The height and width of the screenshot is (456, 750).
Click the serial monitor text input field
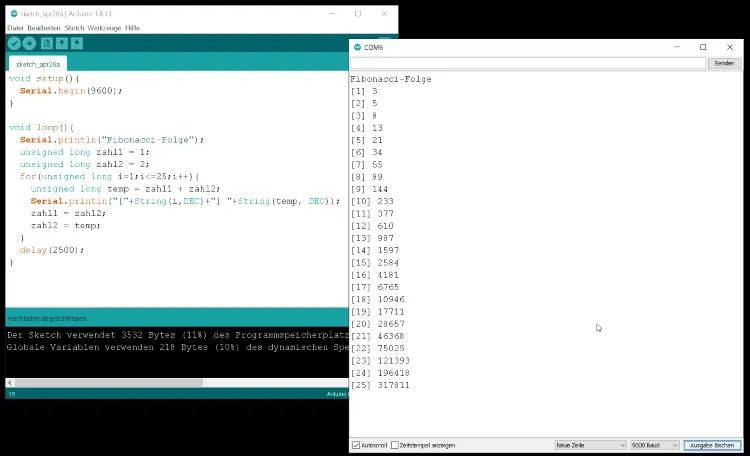pos(528,63)
